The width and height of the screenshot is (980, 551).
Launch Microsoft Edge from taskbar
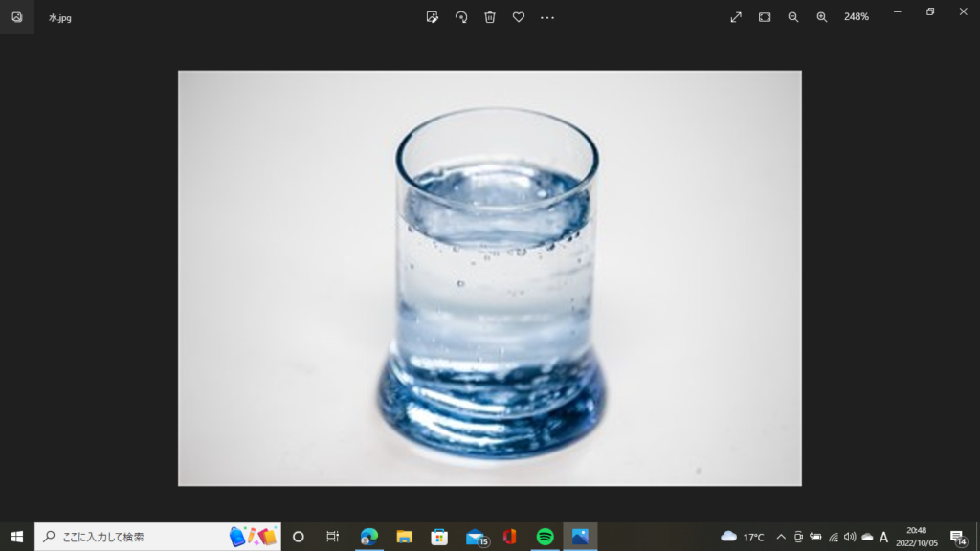click(369, 537)
